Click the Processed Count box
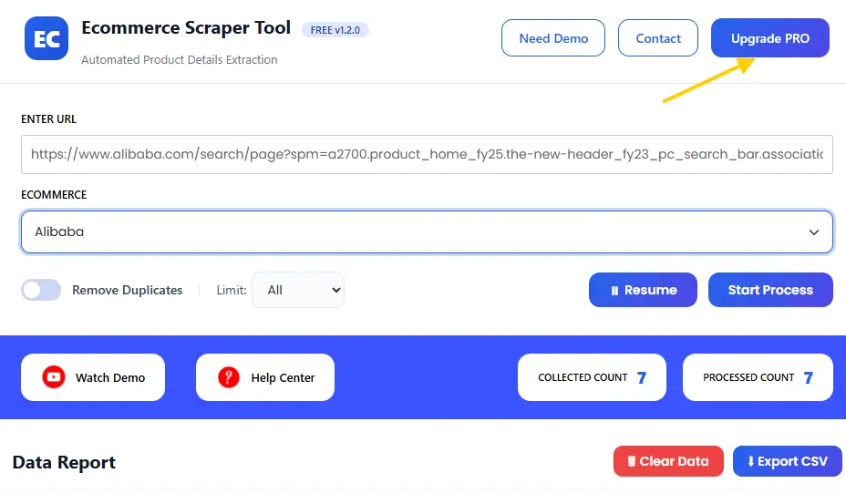 758,377
